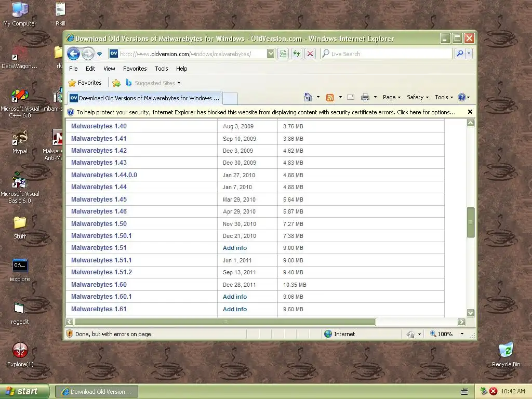Click the Favorites star button
532x399 pixels.
coord(85,83)
